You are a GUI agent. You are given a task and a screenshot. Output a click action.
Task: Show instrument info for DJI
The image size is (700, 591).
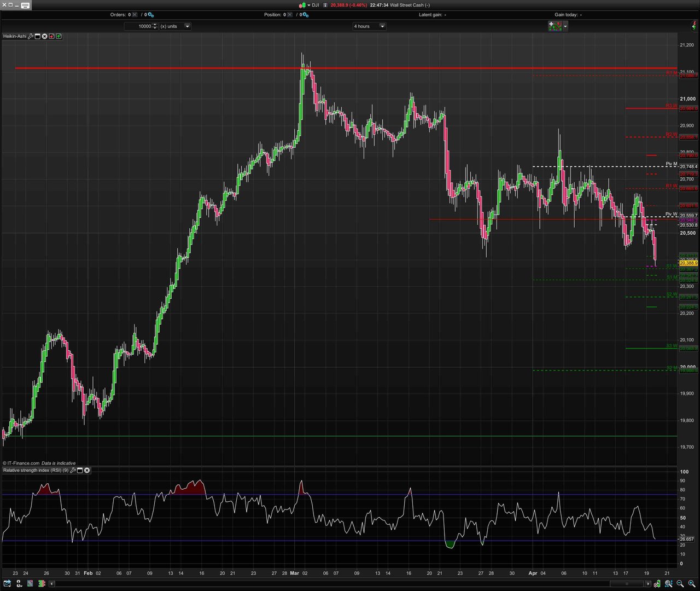coord(325,5)
